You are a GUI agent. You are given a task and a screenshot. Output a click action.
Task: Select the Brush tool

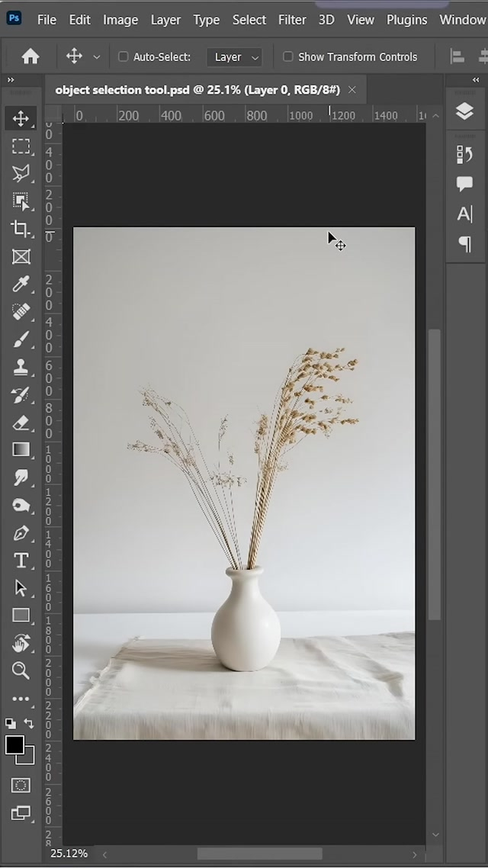(x=21, y=339)
